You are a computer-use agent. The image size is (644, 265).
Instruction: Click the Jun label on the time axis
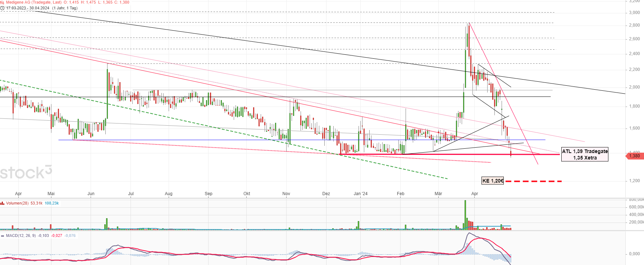click(x=91, y=194)
